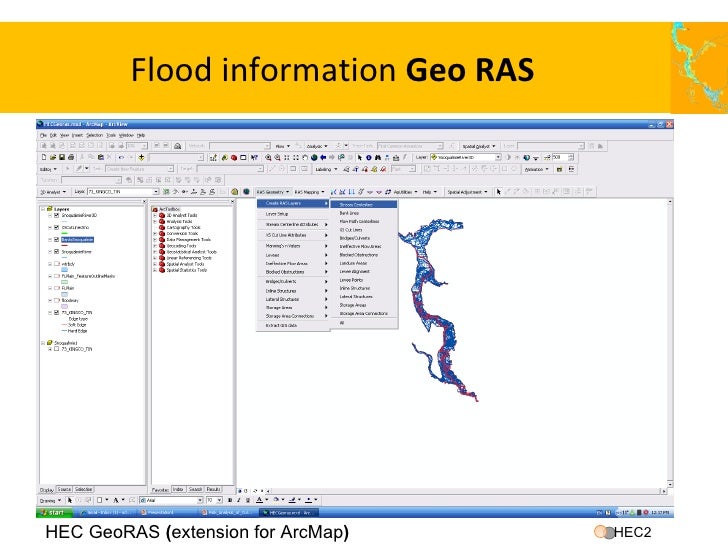The height and width of the screenshot is (546, 728).
Task: Click the HECGeoras ArcMap taskbar button
Action: [x=290, y=513]
